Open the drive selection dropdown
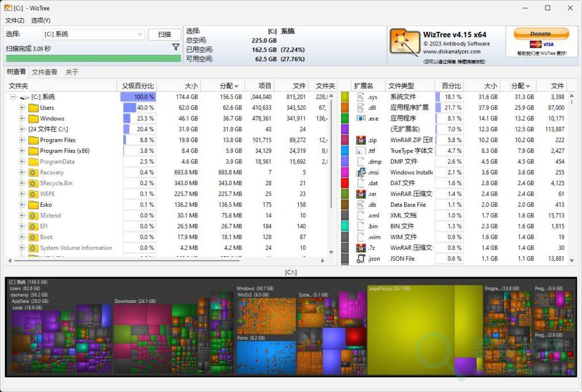This screenshot has width=582, height=392. (x=140, y=34)
